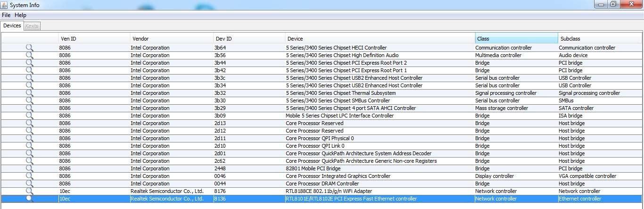This screenshot has height=209, width=644.
Task: Select '5 Series/3400 Series Chipset SMBus Controller' cell
Action: pos(380,100)
